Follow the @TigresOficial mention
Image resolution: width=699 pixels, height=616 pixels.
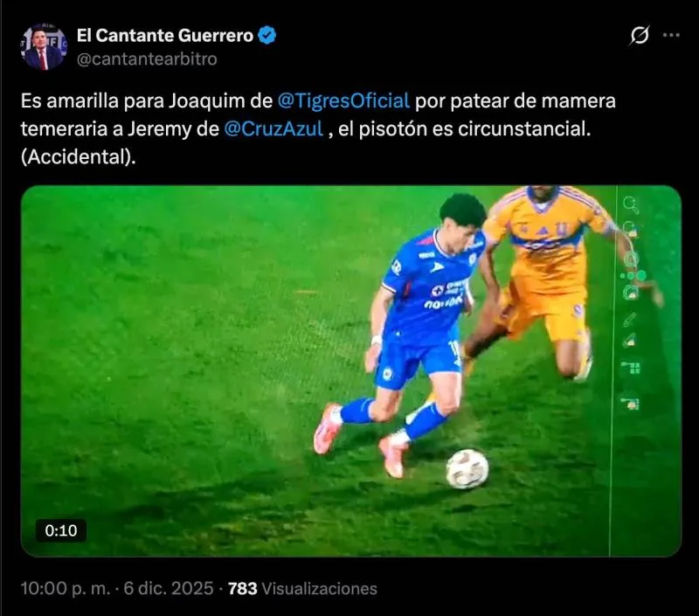click(x=343, y=100)
